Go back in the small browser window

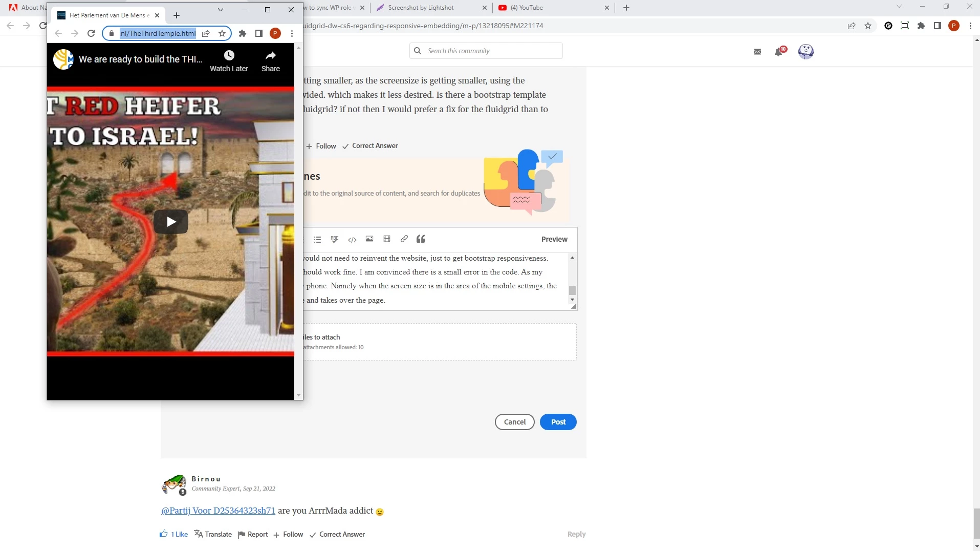pyautogui.click(x=58, y=33)
